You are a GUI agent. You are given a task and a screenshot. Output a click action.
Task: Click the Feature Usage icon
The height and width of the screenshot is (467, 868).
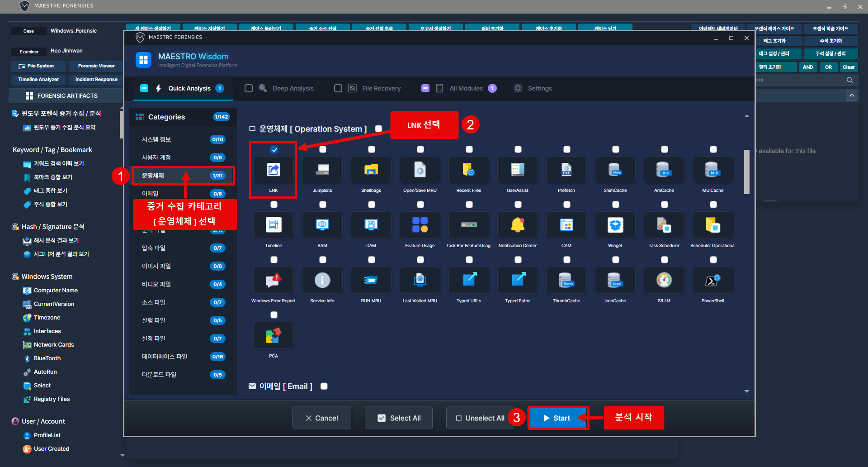click(420, 225)
